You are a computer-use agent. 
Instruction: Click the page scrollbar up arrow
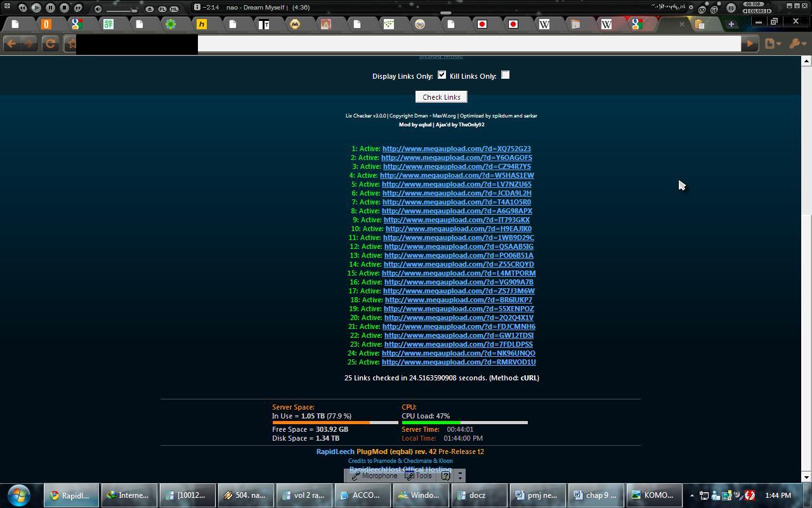click(x=806, y=61)
